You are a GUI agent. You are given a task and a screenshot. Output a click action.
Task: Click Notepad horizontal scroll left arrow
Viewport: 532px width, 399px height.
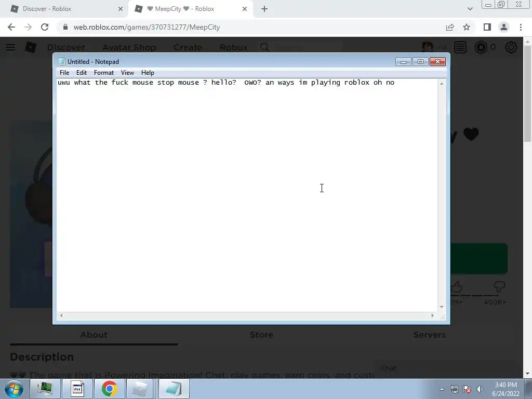[x=61, y=315]
